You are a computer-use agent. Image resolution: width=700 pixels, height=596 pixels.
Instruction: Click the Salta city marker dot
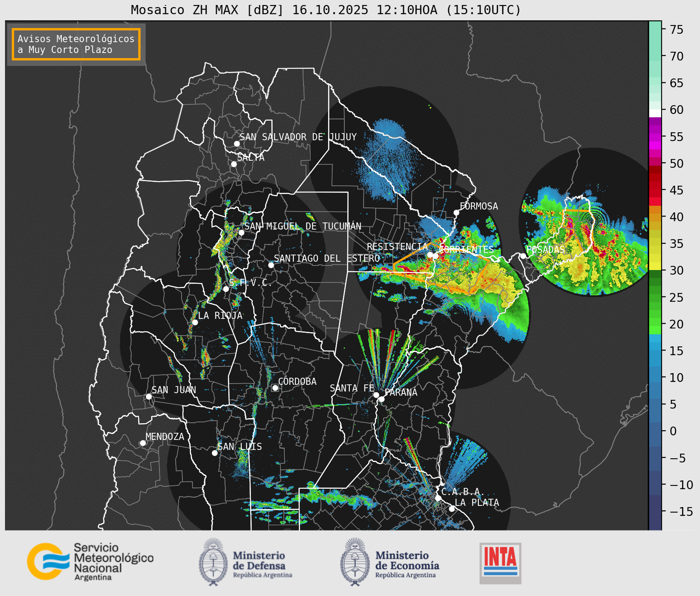coord(234,164)
